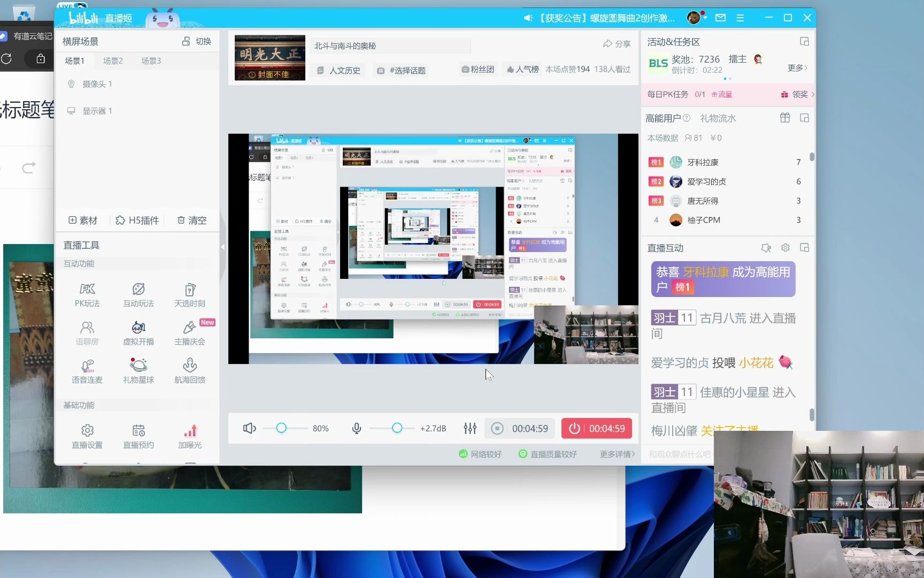Open the H5插件 button
Viewport: 924px width, 578px height.
point(137,220)
